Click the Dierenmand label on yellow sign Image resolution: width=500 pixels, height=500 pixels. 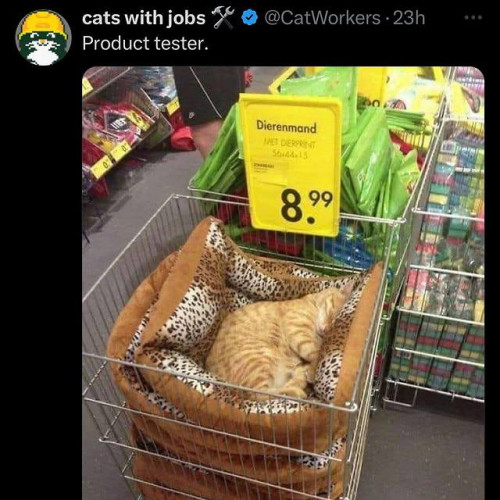click(x=286, y=127)
